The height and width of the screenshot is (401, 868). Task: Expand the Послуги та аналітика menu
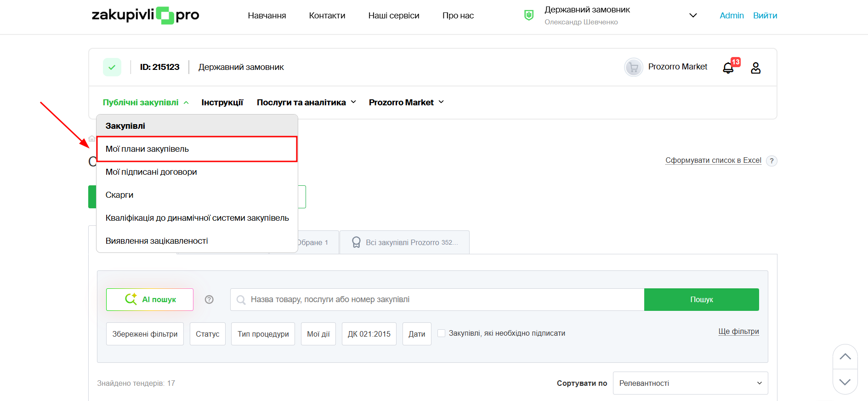[x=306, y=102]
